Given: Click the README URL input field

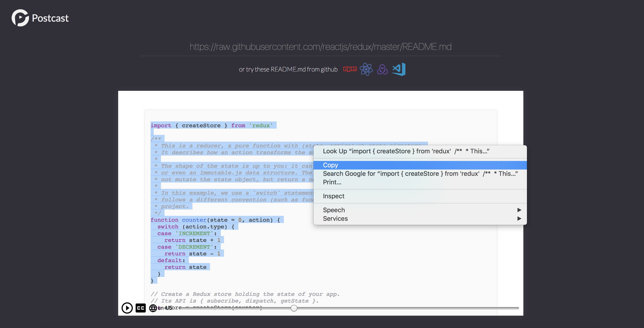Looking at the screenshot, I should click(320, 47).
